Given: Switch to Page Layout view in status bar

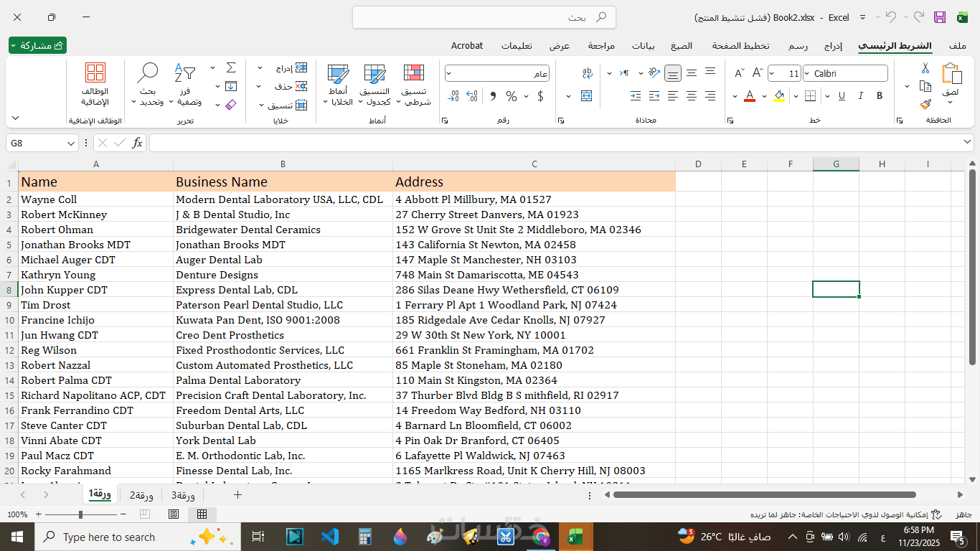Looking at the screenshot, I should (x=174, y=514).
